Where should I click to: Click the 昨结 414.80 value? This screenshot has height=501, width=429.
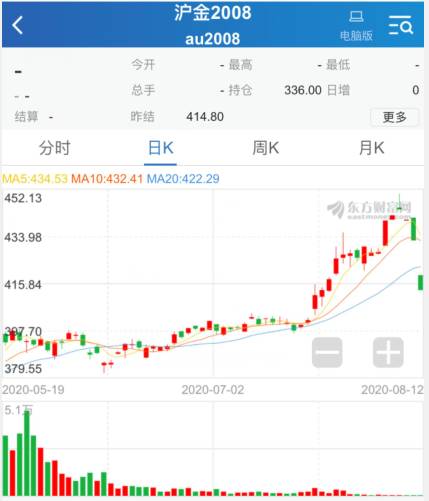pyautogui.click(x=205, y=117)
